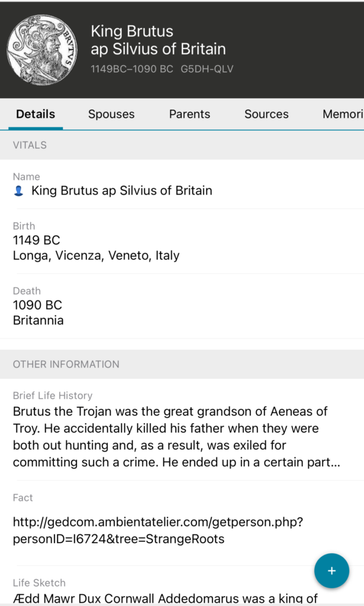Go to the Sources tab
The width and height of the screenshot is (364, 606).
coord(266,114)
